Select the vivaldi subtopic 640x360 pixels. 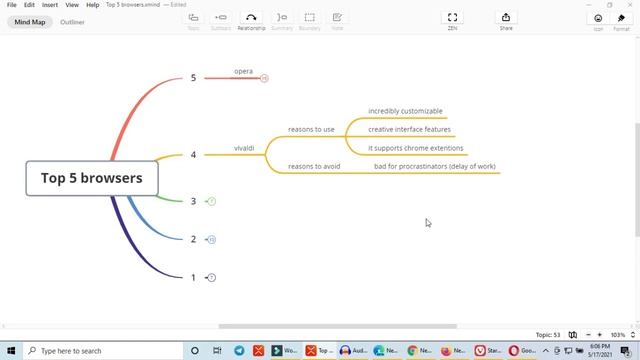coord(244,148)
